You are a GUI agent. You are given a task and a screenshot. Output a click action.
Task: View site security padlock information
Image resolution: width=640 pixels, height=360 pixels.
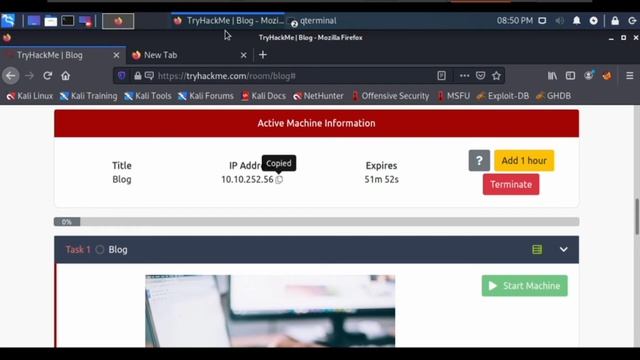tap(138, 76)
